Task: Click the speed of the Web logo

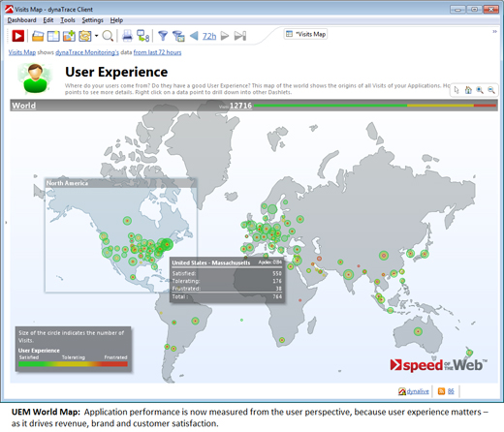Action: click(439, 365)
